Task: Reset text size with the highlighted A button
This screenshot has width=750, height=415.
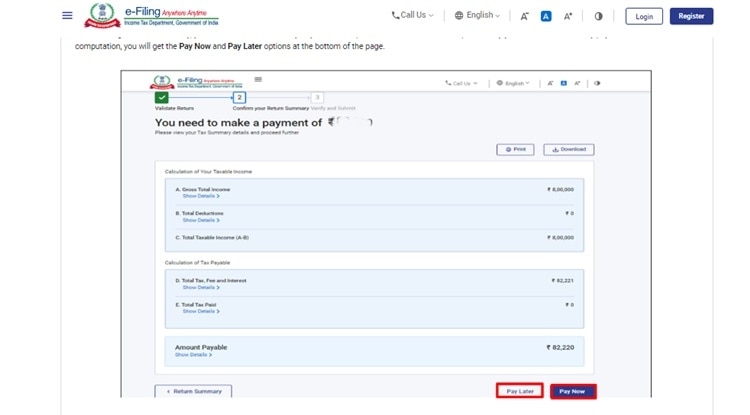Action: click(546, 16)
